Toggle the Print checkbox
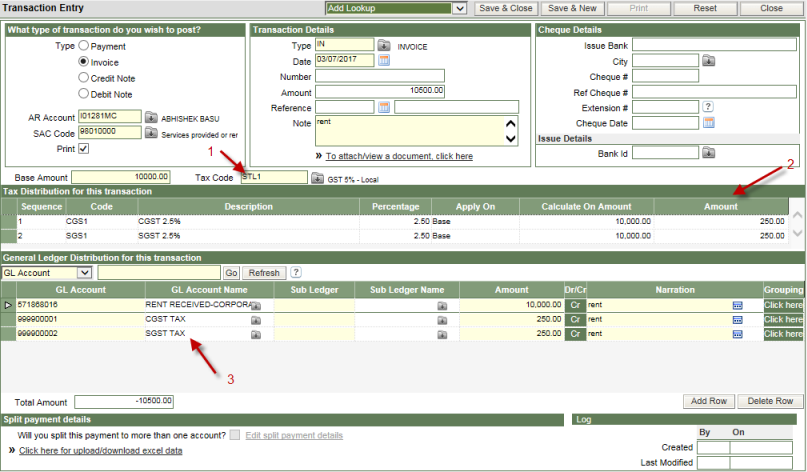 click(84, 149)
